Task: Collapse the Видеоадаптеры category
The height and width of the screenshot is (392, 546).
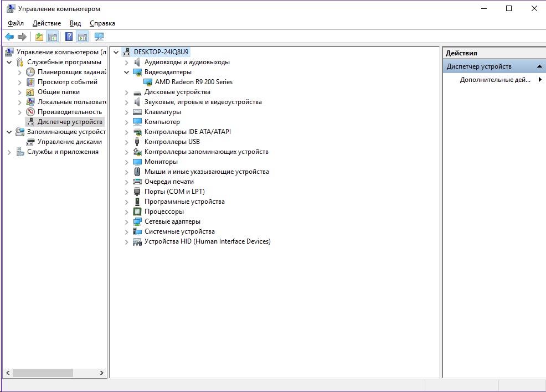Action: (x=126, y=72)
